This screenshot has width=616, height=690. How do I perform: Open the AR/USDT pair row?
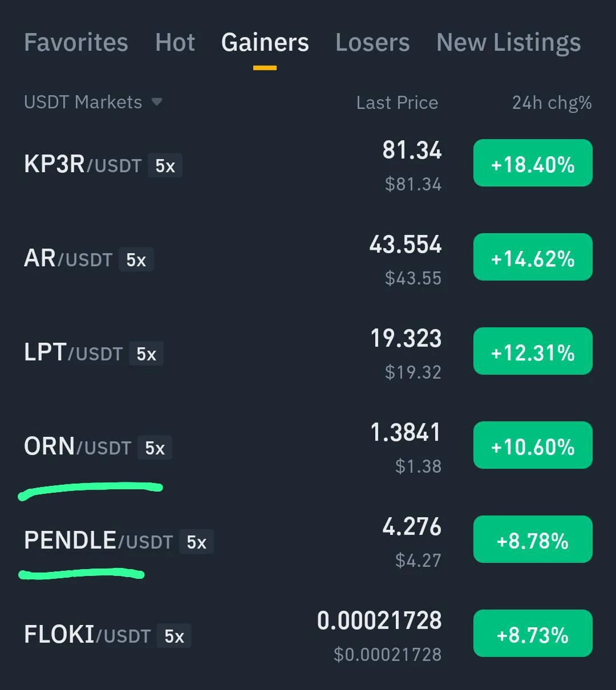click(308, 259)
